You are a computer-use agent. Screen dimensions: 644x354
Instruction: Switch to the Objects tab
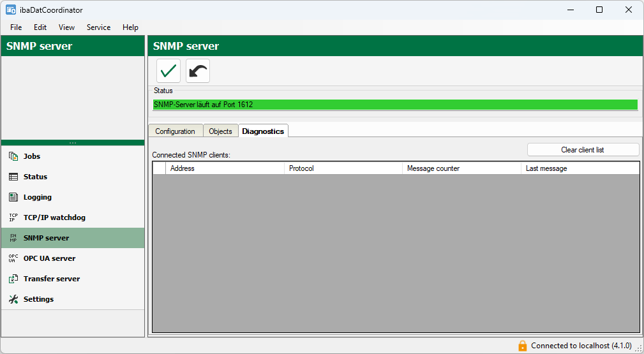coord(221,131)
